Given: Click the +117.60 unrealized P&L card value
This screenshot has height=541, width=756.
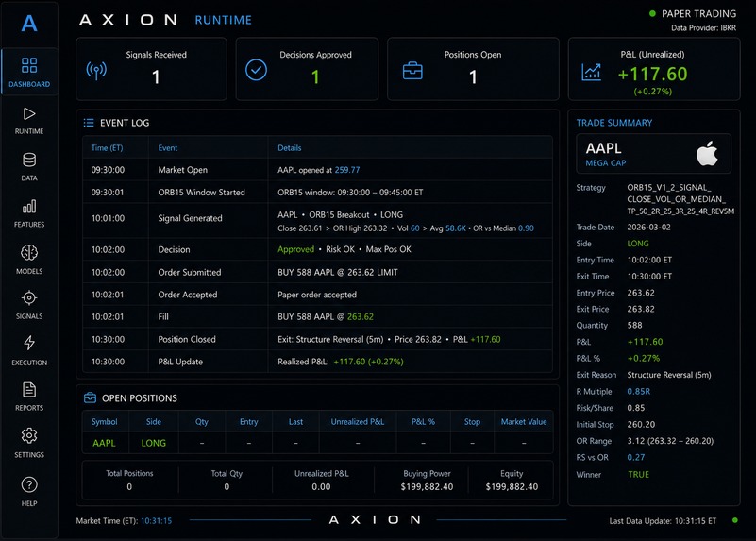Looking at the screenshot, I should (652, 75).
